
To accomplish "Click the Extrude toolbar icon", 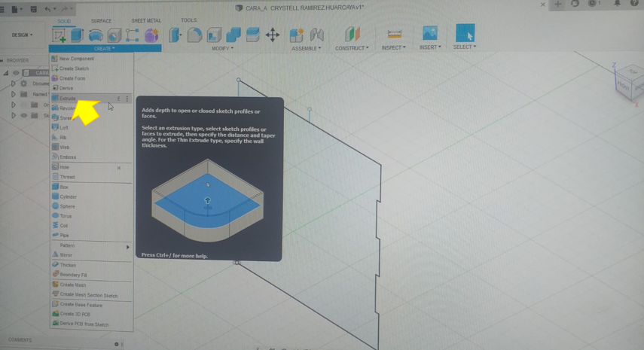I will (x=78, y=35).
